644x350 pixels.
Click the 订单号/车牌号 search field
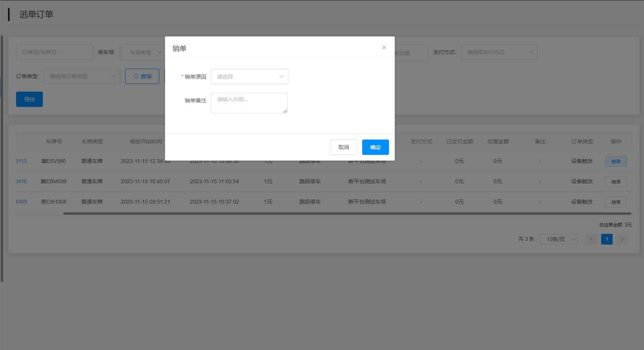click(54, 52)
